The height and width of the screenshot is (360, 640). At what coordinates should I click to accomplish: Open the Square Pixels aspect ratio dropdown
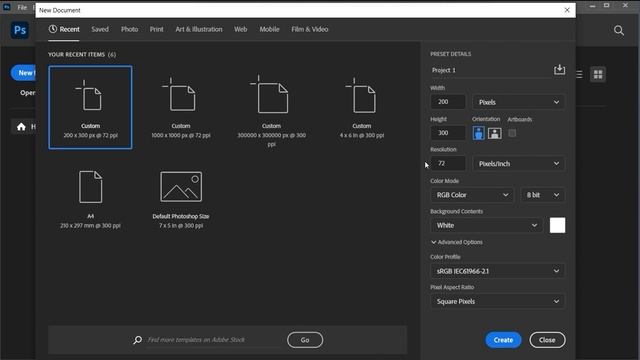pos(498,302)
